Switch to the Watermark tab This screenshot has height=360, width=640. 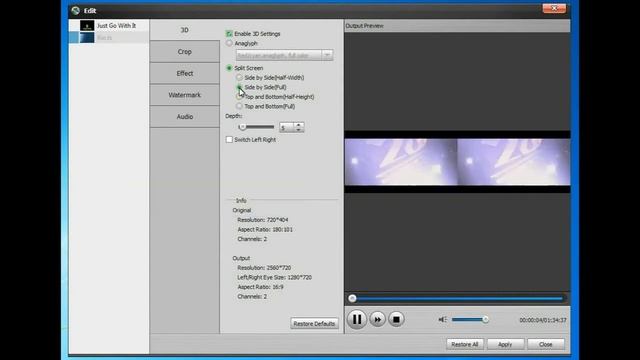coord(184,95)
